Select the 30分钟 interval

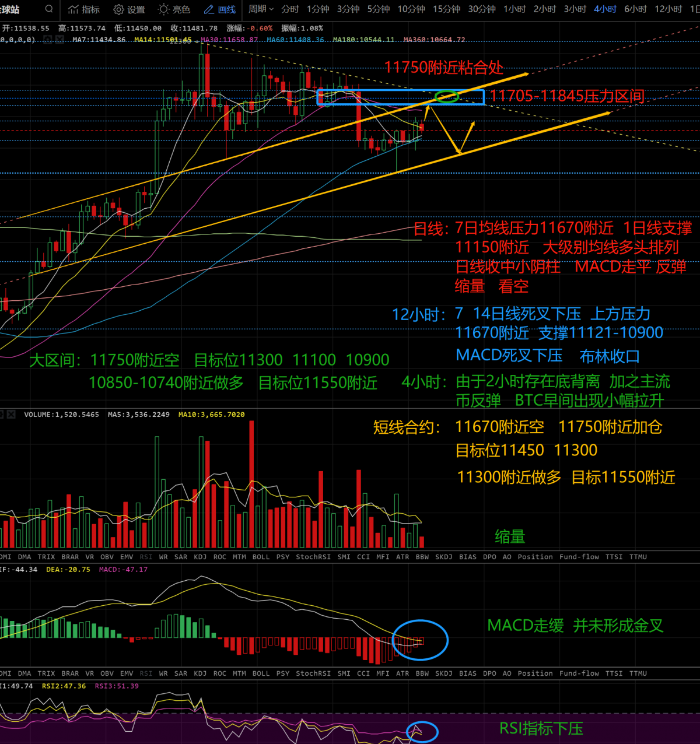coord(482,9)
